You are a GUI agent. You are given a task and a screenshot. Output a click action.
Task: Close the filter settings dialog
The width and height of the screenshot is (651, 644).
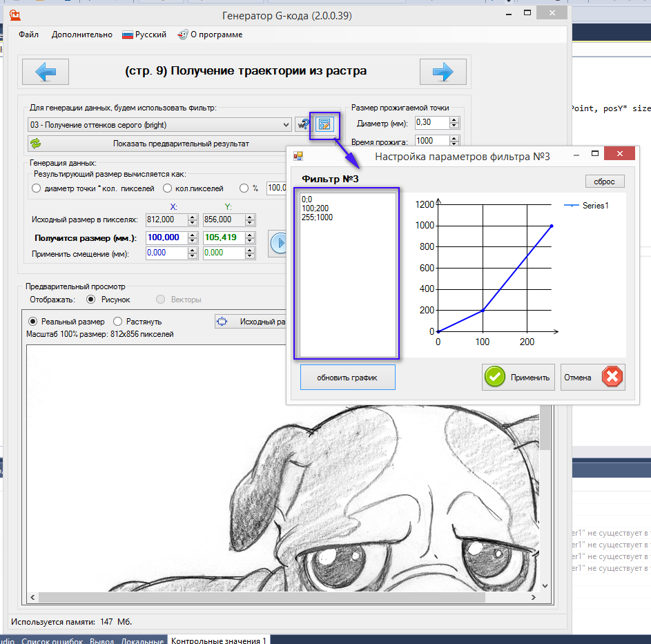(x=619, y=153)
